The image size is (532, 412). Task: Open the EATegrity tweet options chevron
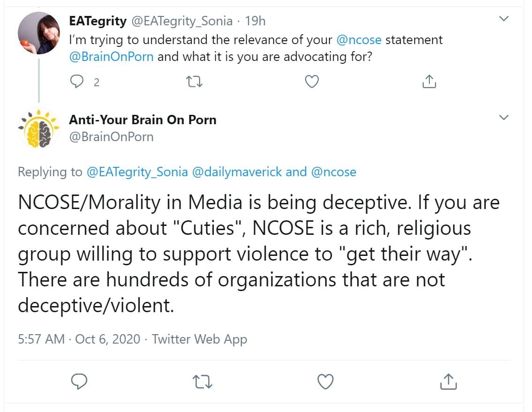click(x=504, y=19)
